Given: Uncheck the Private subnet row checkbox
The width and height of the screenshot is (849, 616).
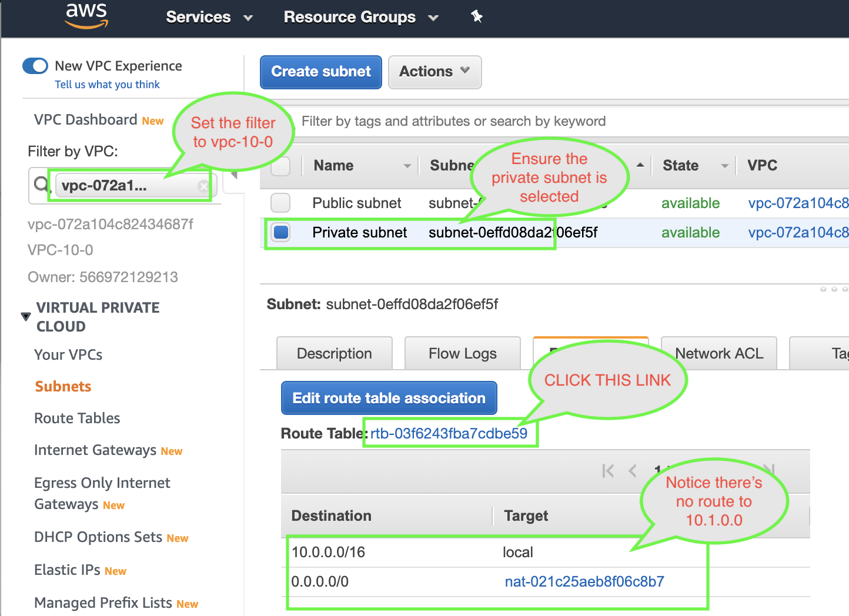Looking at the screenshot, I should [x=281, y=232].
